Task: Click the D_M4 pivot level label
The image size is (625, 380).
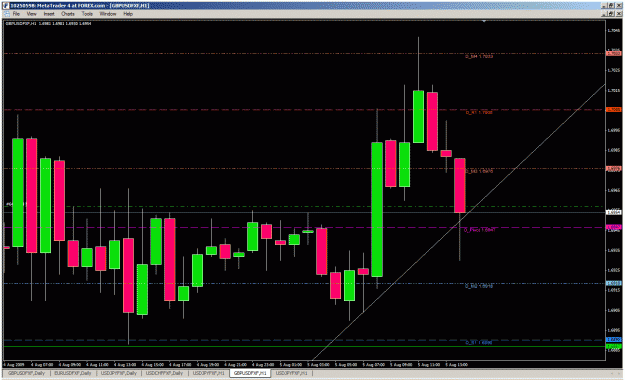Action: pos(479,57)
